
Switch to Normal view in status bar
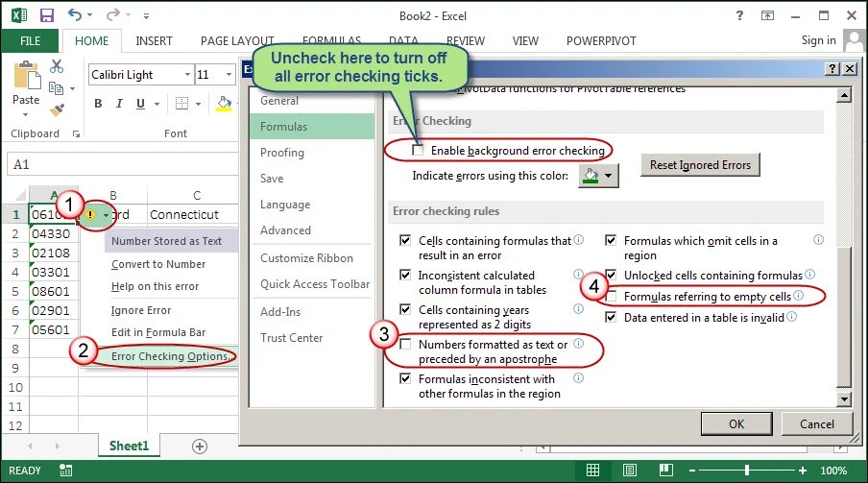coord(592,471)
